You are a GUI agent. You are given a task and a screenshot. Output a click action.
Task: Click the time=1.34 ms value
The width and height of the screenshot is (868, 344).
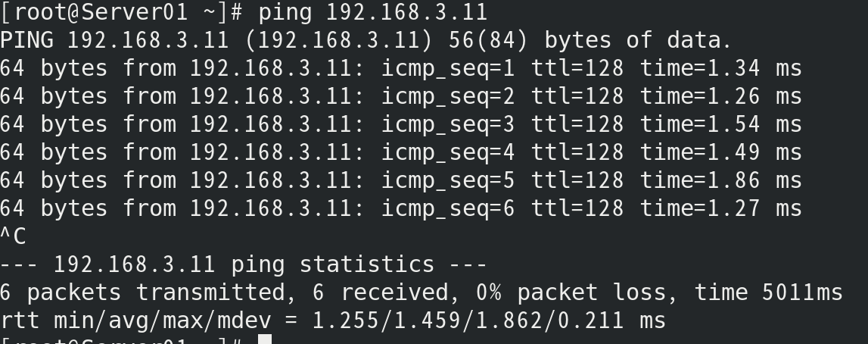tap(720, 69)
